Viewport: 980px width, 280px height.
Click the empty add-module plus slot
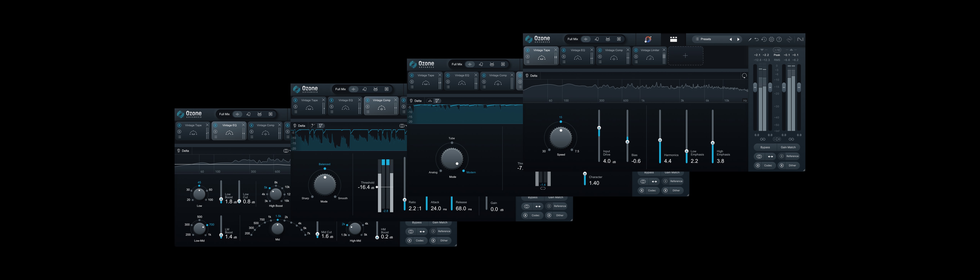686,56
